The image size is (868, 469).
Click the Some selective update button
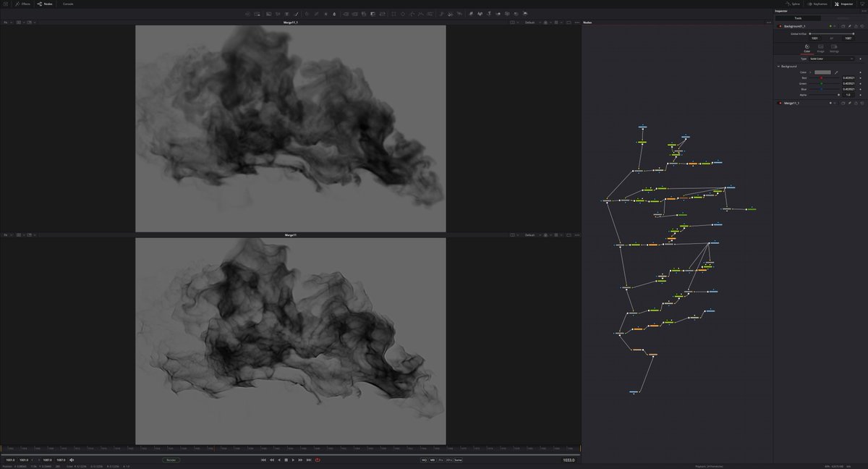458,460
